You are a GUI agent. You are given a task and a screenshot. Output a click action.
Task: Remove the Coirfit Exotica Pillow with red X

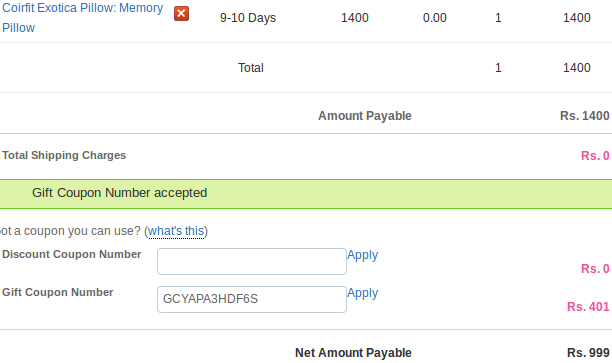point(181,14)
